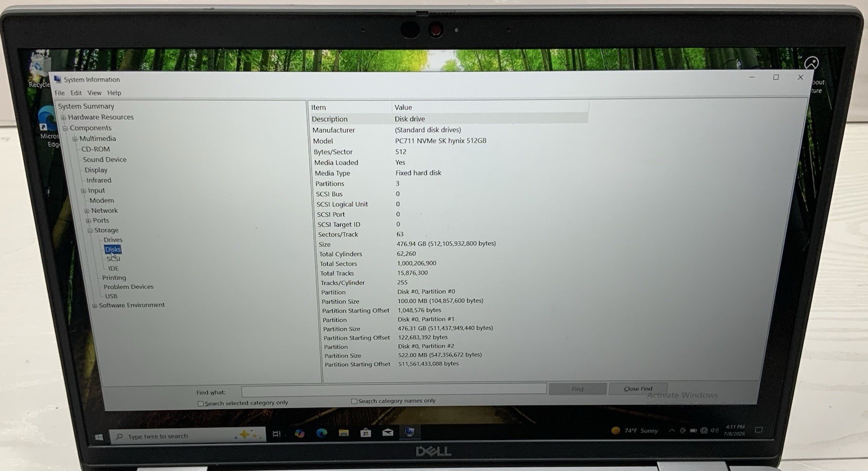Click the Size 476.94 GB value
Viewport: 868px width, 471px height.
[x=446, y=244]
